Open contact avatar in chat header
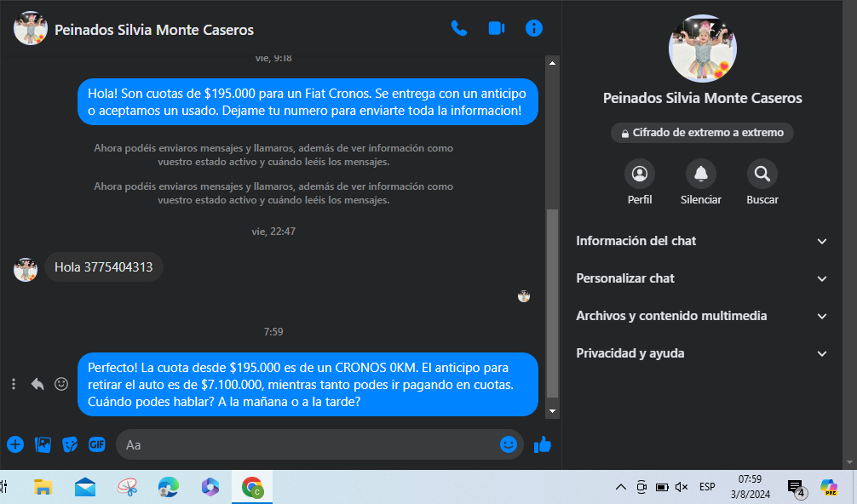 pyautogui.click(x=30, y=28)
